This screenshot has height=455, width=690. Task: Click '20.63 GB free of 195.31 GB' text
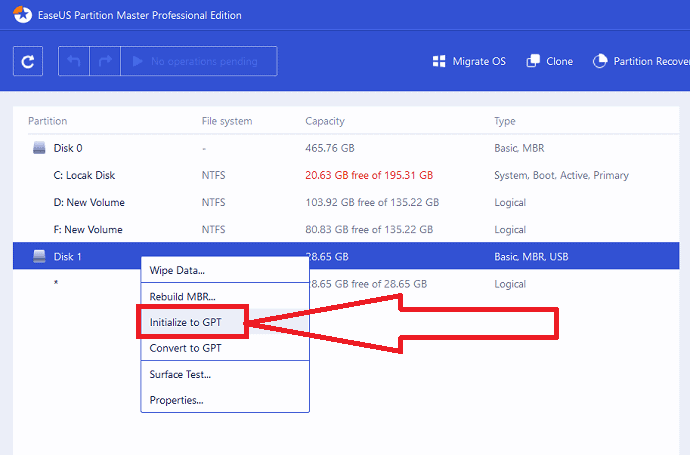pyautogui.click(x=369, y=175)
